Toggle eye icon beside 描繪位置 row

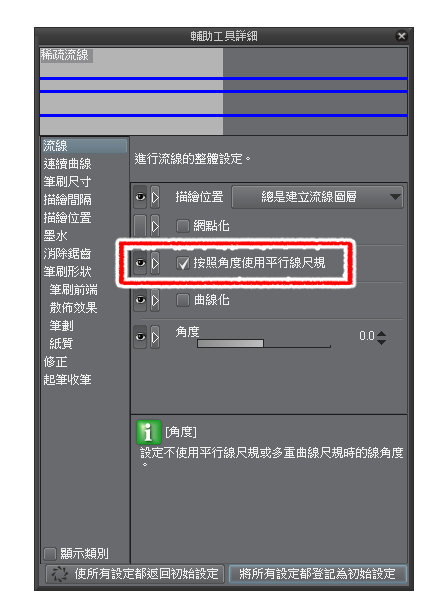click(140, 197)
